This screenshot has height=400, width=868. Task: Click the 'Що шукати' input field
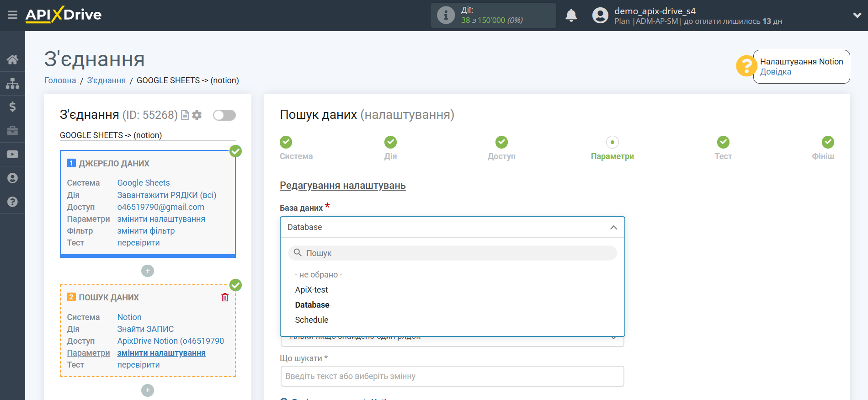point(453,376)
